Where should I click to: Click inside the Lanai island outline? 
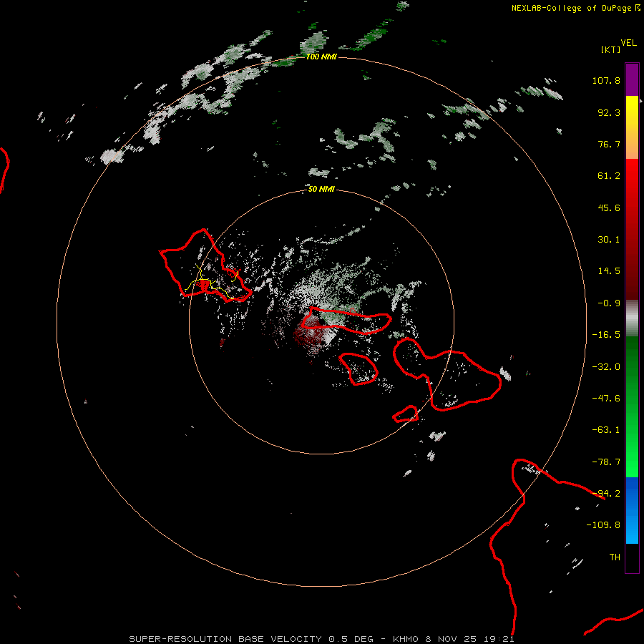tap(358, 368)
